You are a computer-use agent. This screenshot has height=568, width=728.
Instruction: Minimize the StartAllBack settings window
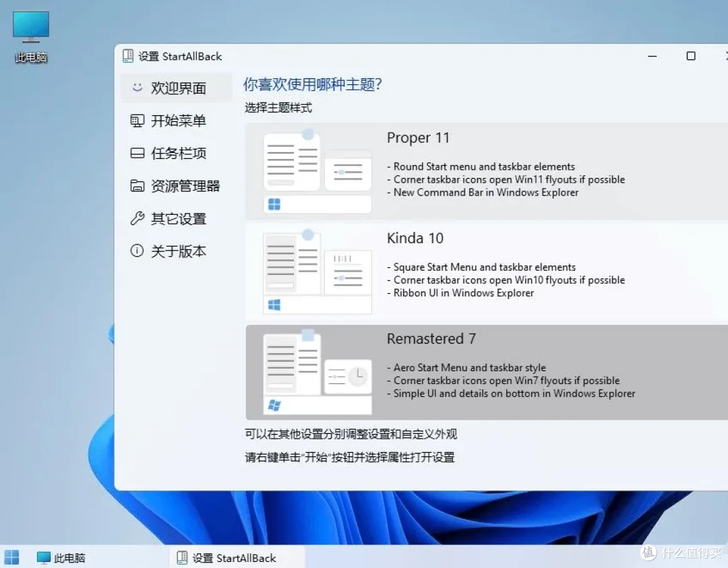pos(653,56)
